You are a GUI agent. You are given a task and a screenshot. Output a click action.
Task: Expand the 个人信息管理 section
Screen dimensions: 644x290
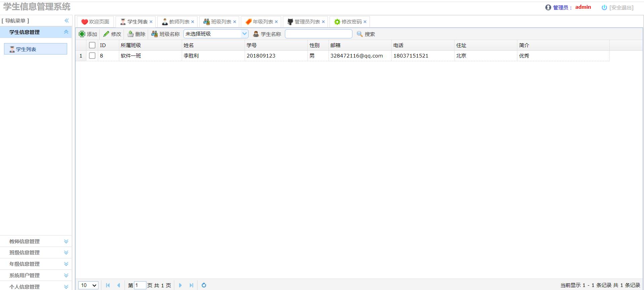(36, 286)
